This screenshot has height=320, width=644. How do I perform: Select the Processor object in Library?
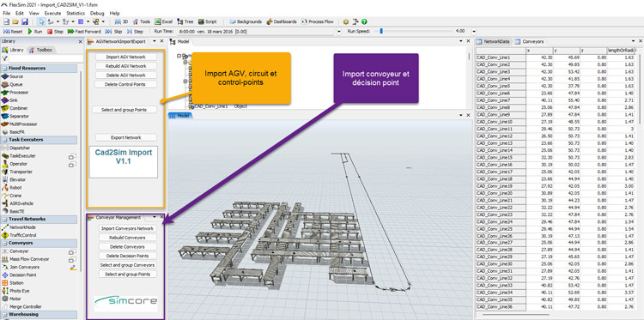click(15, 93)
